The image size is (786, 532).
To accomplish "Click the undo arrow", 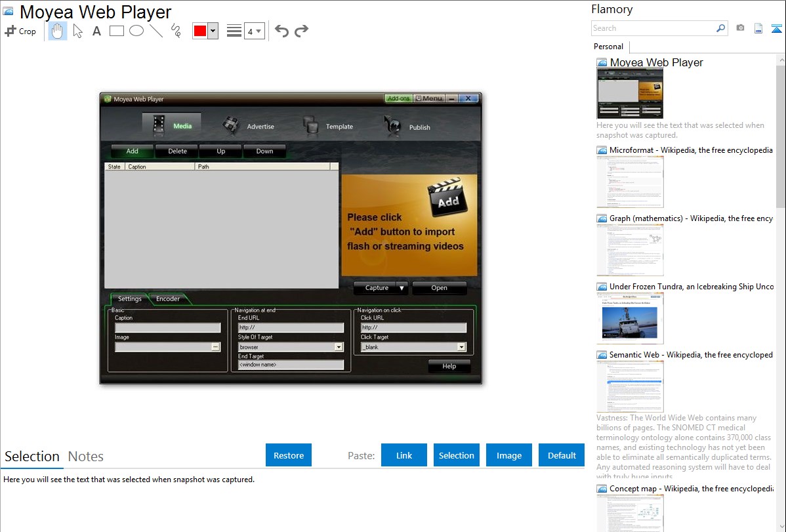I will pos(281,31).
